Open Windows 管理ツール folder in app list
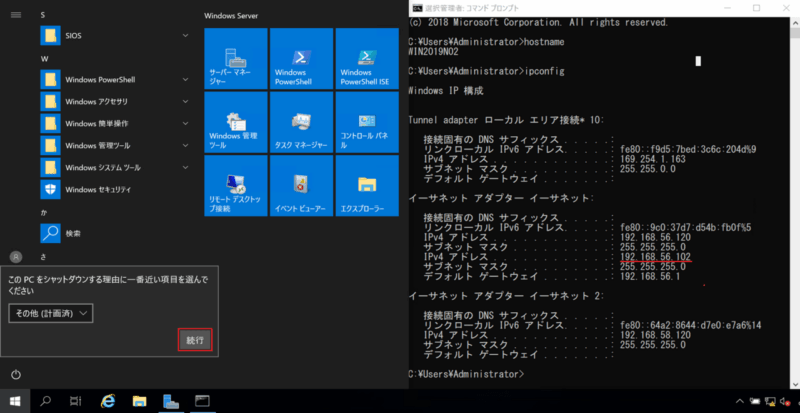The height and width of the screenshot is (413, 800). [x=115, y=145]
